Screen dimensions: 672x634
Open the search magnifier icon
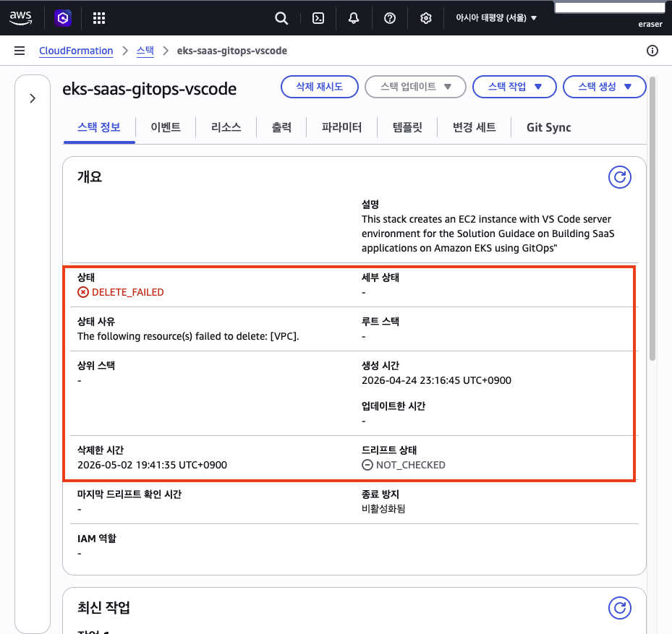[x=281, y=18]
